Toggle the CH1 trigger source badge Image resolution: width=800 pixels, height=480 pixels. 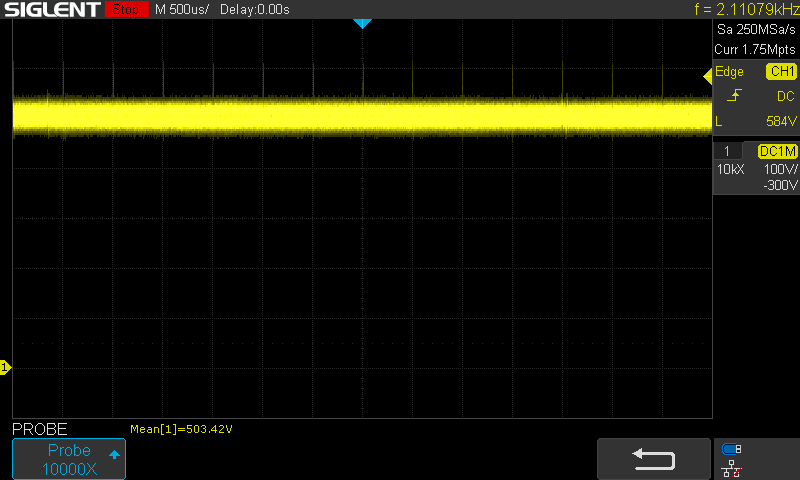(x=780, y=72)
